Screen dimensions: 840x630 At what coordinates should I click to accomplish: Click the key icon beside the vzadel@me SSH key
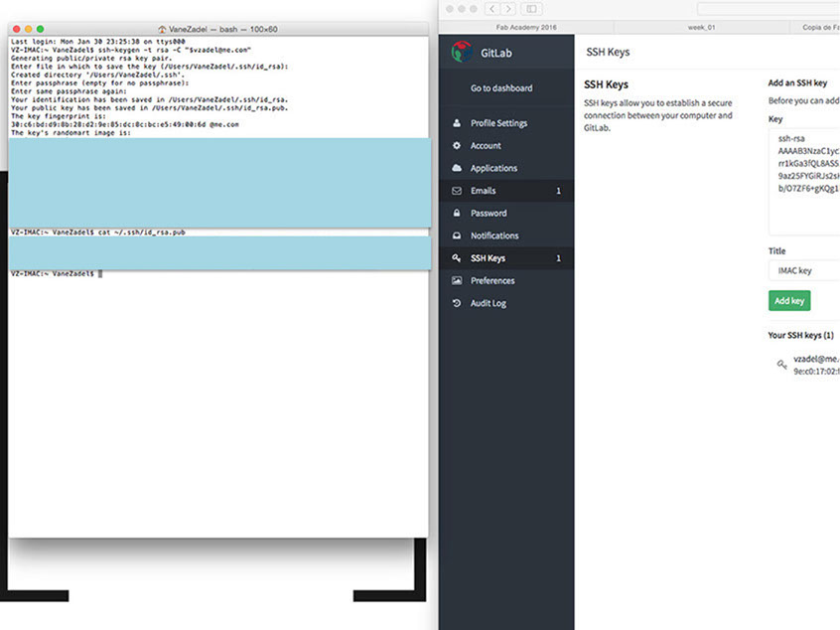click(782, 365)
